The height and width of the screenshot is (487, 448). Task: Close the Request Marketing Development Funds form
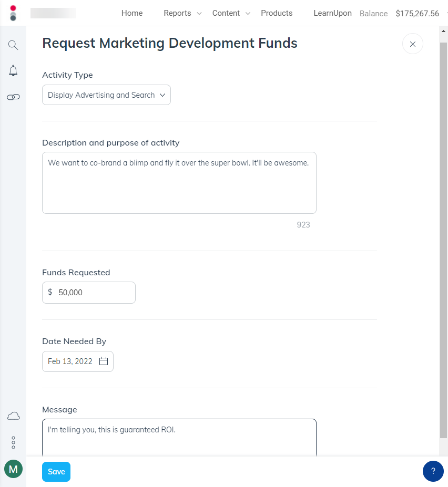point(412,44)
